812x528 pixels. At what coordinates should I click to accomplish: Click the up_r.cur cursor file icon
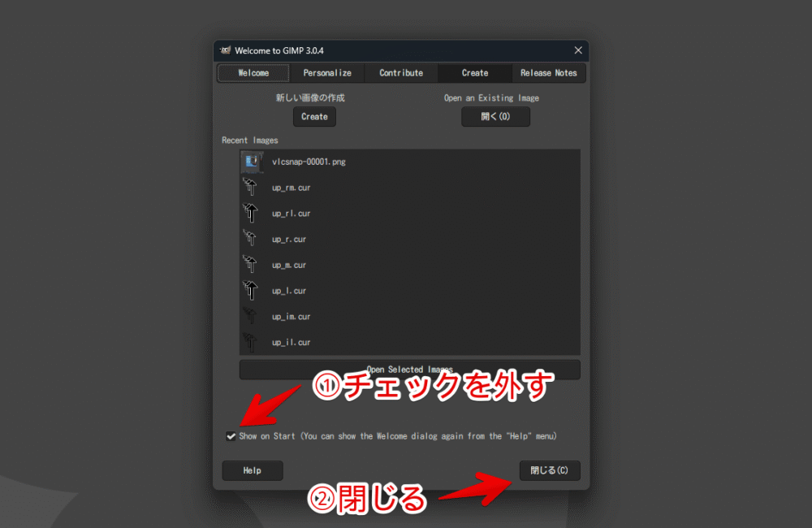click(x=252, y=239)
